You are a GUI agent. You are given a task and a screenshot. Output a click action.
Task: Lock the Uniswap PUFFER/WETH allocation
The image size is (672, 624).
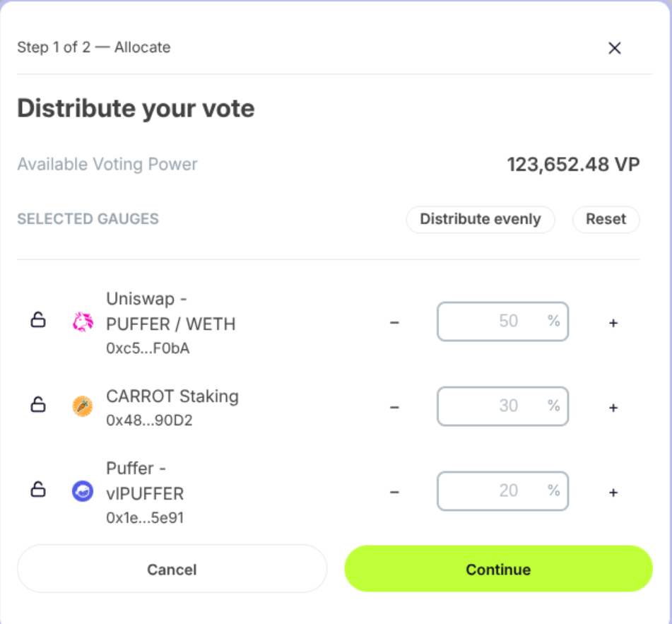(x=39, y=322)
